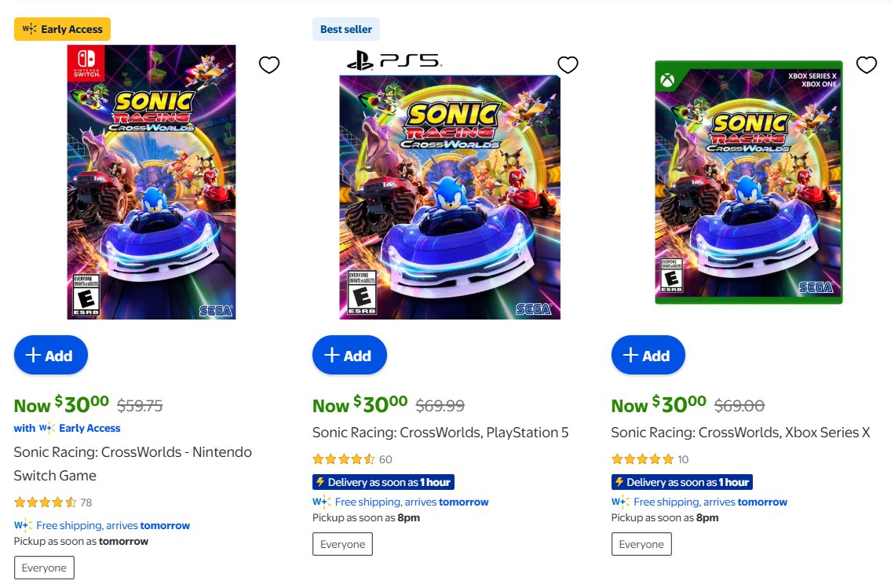Open Sonic Racing: CrossWorlds, Xbox Series X title
891x588 pixels.
(740, 433)
